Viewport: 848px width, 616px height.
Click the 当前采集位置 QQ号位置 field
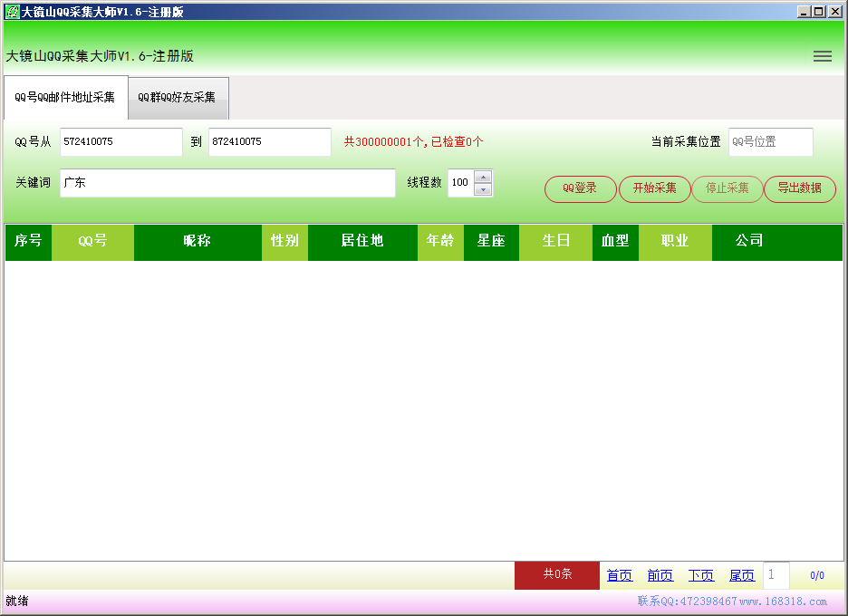(770, 142)
